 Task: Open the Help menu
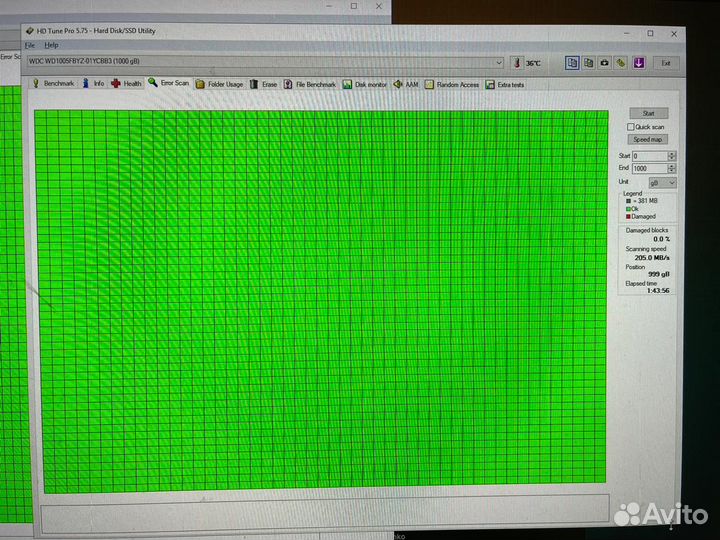click(x=51, y=45)
